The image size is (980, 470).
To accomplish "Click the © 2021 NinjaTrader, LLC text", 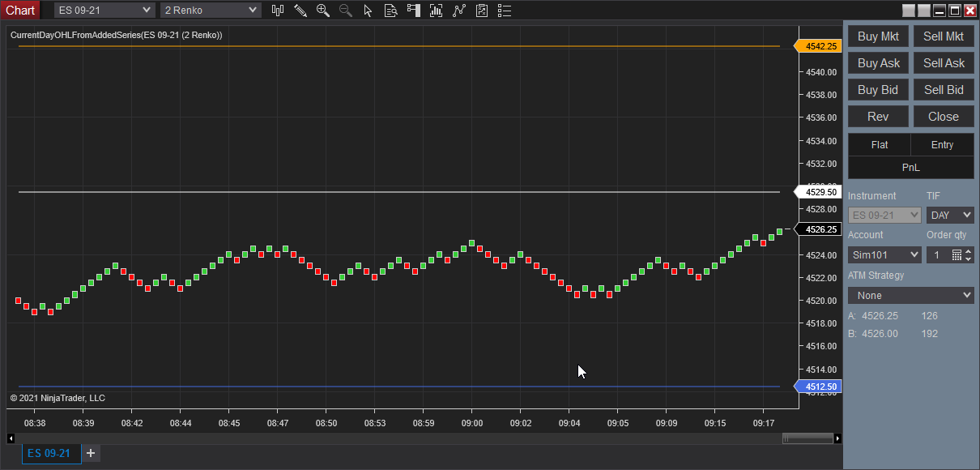I will pyautogui.click(x=58, y=398).
